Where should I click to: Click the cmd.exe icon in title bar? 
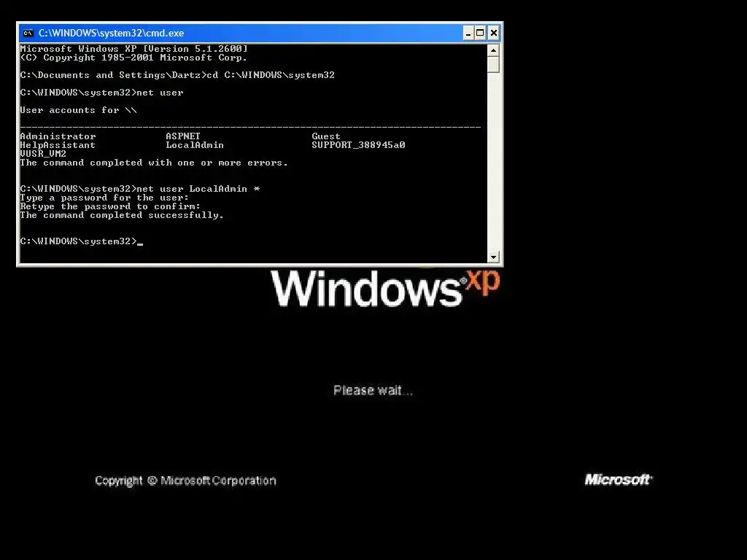28,34
